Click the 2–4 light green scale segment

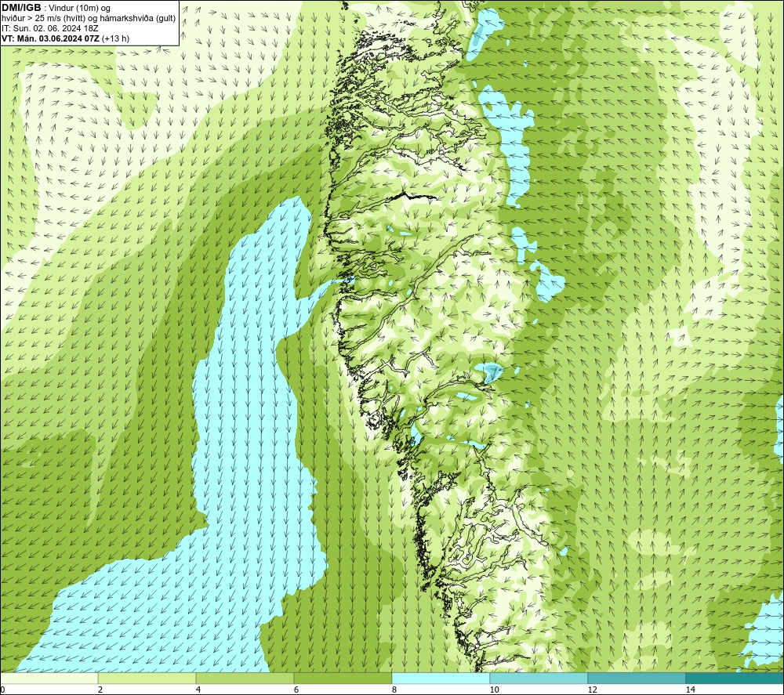click(x=147, y=679)
